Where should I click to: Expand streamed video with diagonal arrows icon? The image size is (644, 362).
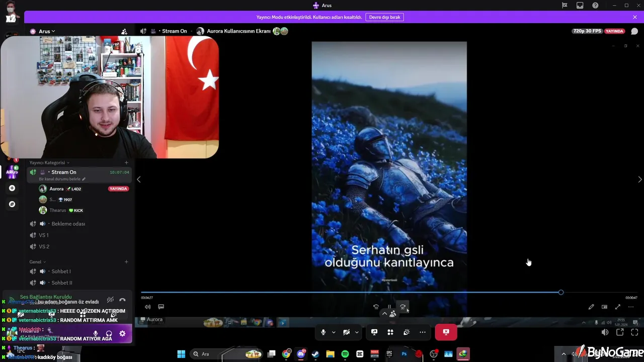tap(617, 307)
